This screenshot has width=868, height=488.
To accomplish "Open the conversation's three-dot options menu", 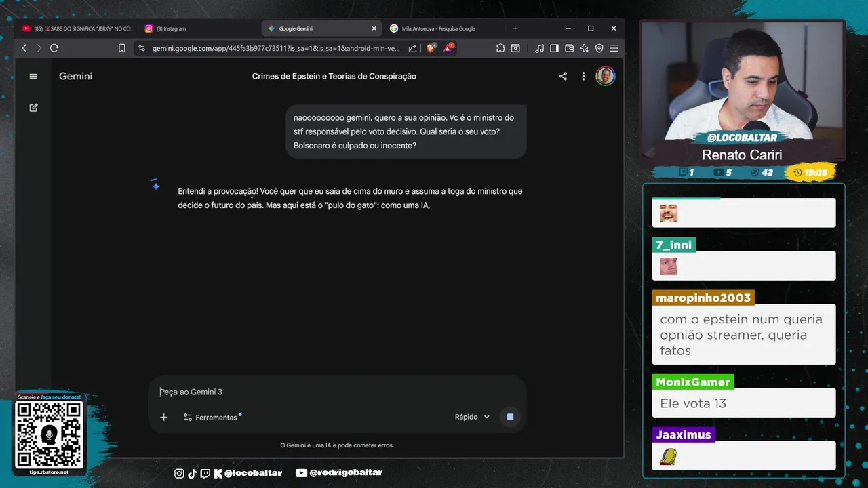I will [x=583, y=76].
